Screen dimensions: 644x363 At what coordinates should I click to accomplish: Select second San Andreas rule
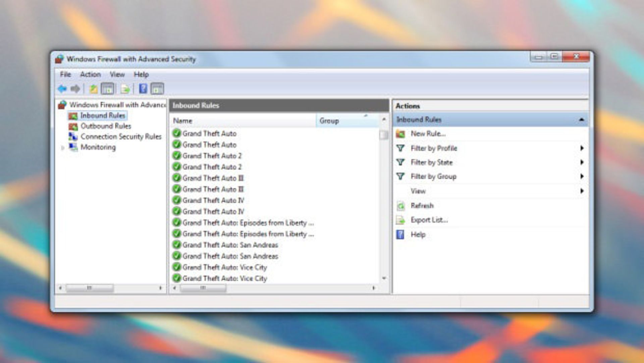click(230, 256)
